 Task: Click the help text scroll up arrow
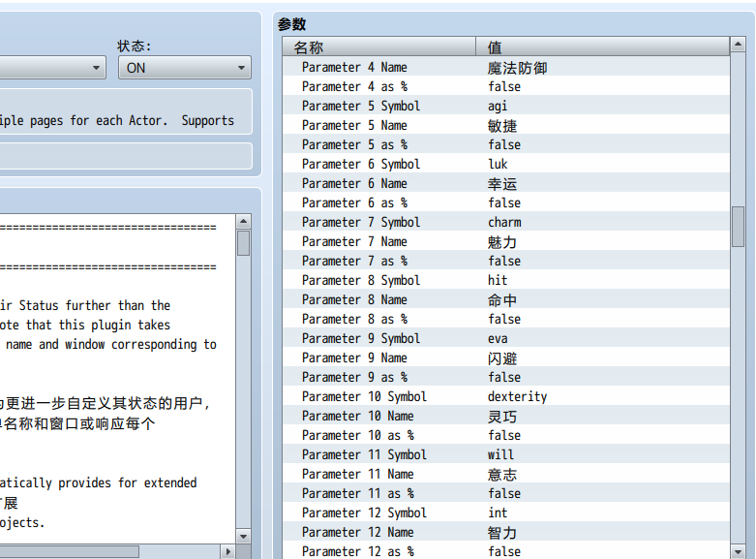pyautogui.click(x=244, y=222)
